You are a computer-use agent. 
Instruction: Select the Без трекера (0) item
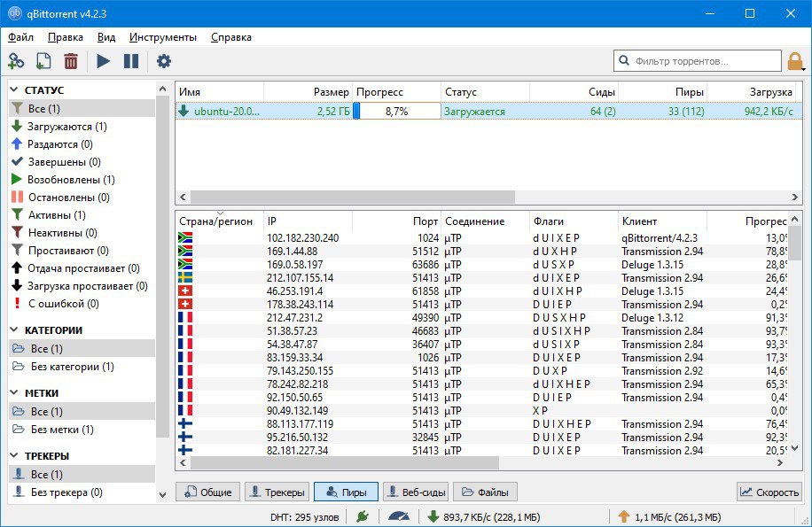click(x=82, y=492)
